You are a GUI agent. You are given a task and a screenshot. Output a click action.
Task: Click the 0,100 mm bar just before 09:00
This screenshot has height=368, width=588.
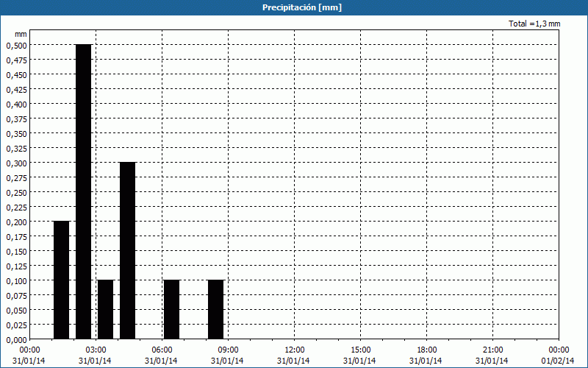click(x=216, y=309)
